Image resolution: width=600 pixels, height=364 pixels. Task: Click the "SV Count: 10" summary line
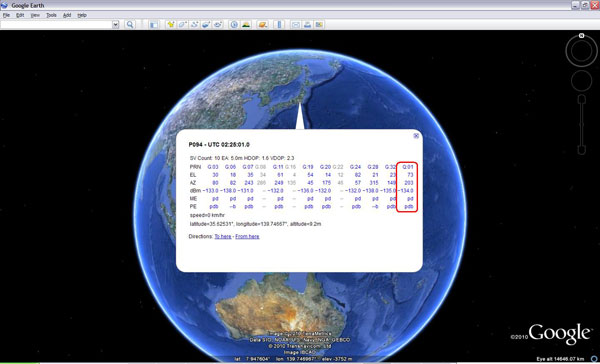click(242, 158)
